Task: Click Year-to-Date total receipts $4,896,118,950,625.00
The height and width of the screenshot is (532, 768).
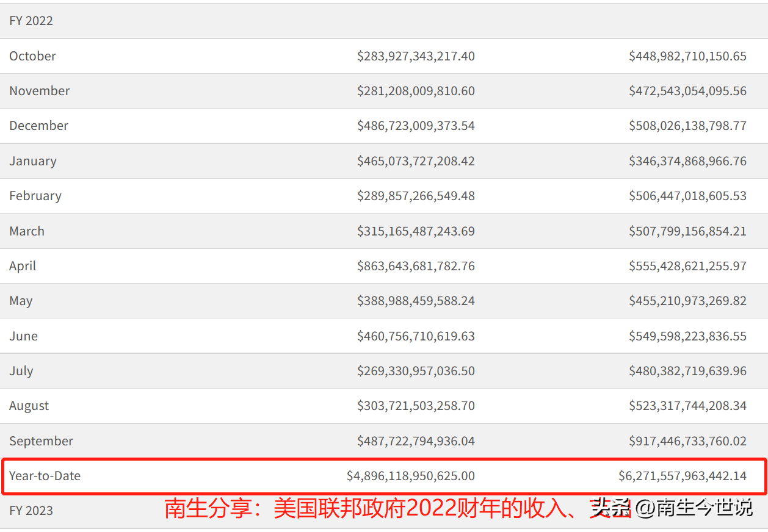Action: (410, 476)
